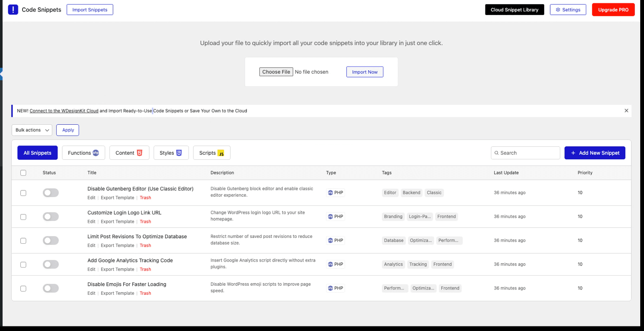Click the magnifier icon in the search box
The width and height of the screenshot is (644, 331).
(496, 153)
